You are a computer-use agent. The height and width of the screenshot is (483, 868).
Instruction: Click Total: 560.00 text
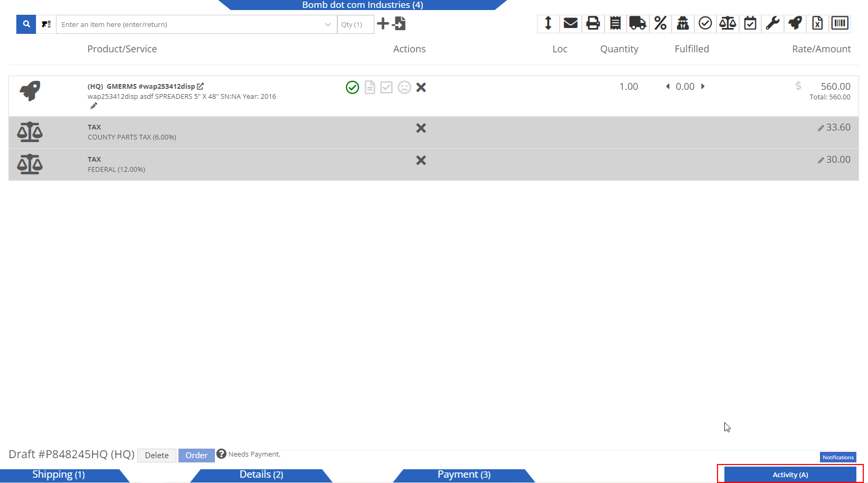click(830, 97)
